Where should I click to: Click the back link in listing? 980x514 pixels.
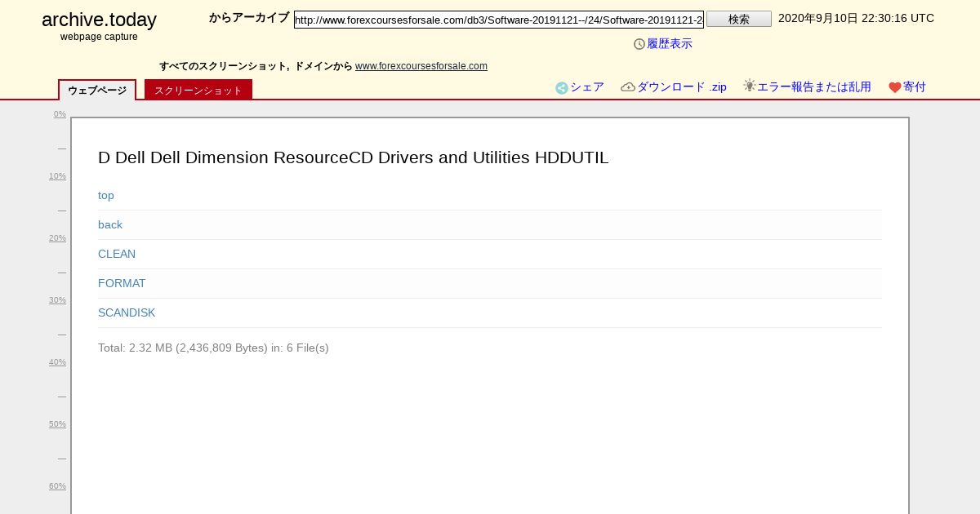(110, 225)
